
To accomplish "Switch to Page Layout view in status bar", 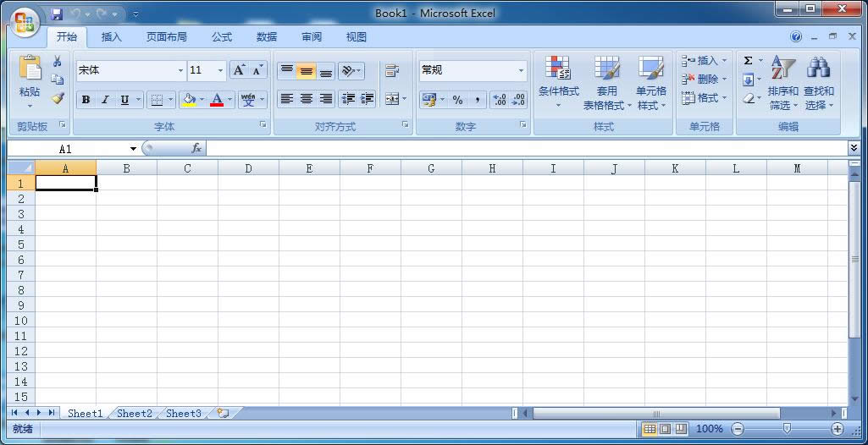I will [666, 429].
